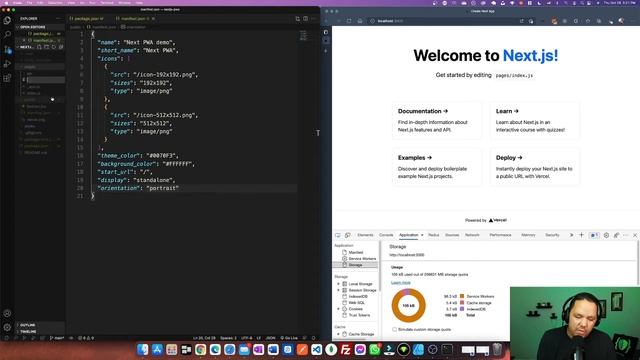Open Finder from the Dock
This screenshot has height=360, width=640.
pyautogui.click(x=142, y=349)
